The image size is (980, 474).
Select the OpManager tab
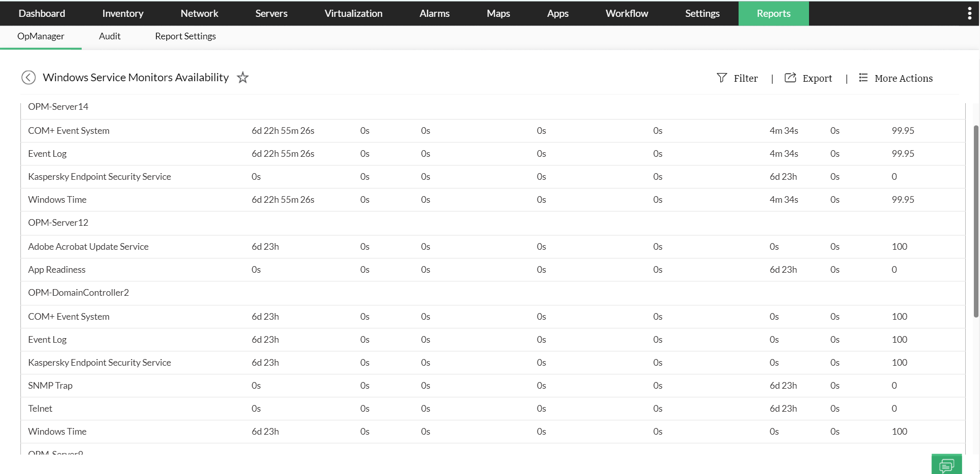point(41,36)
